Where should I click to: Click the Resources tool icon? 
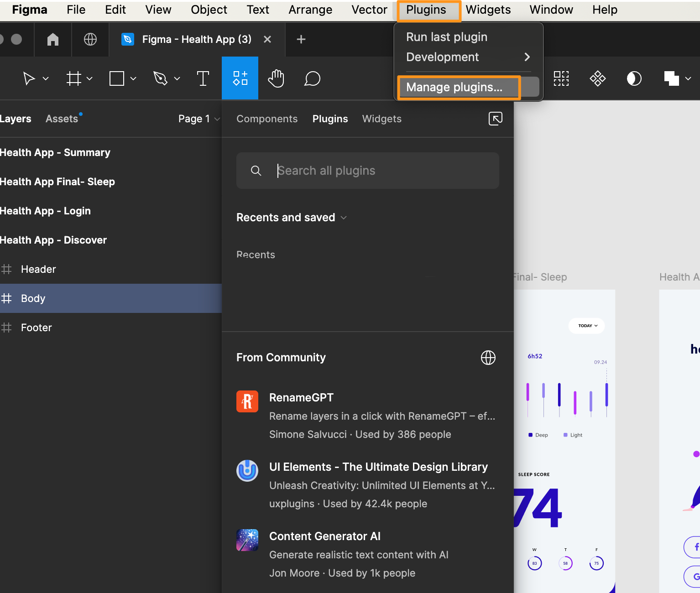click(x=240, y=78)
